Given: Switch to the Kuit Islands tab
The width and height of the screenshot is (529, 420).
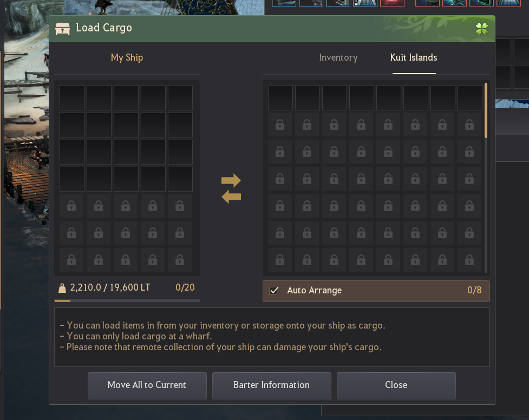Looking at the screenshot, I should [414, 58].
